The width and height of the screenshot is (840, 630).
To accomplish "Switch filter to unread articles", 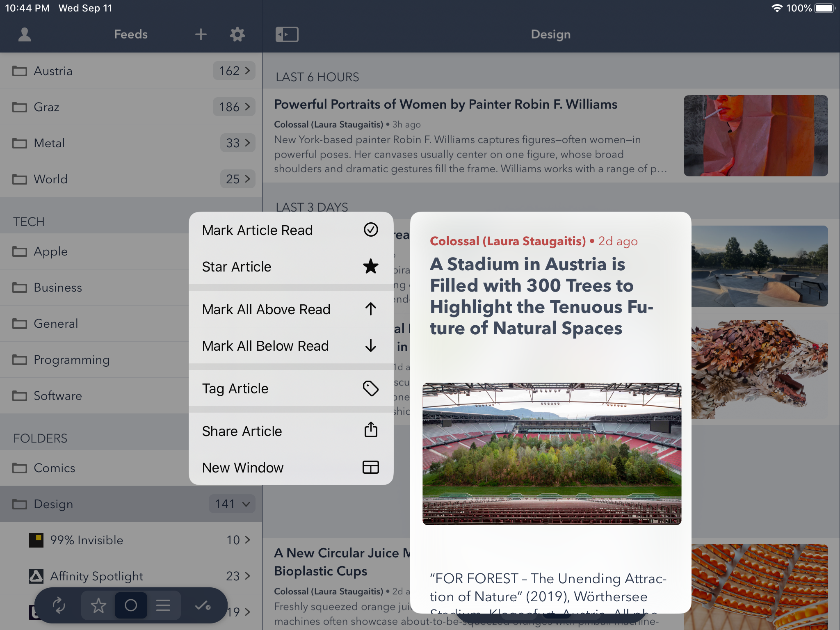I will (131, 605).
